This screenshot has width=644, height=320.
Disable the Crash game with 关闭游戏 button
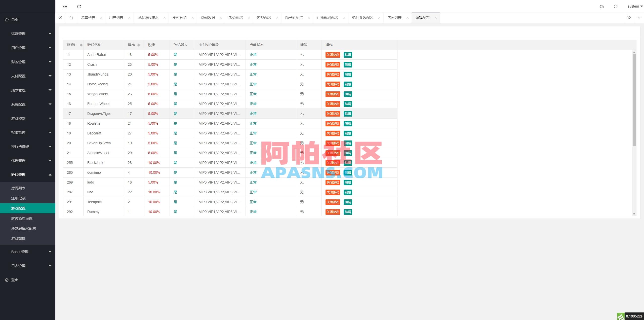click(333, 64)
